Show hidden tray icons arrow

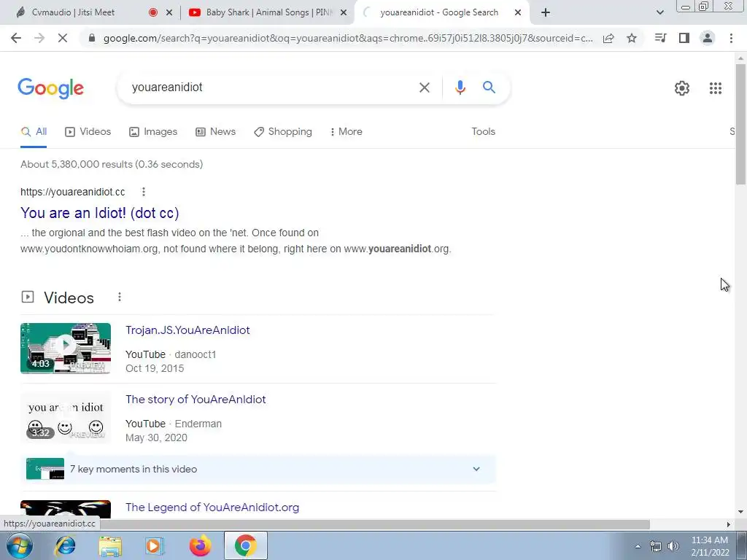pyautogui.click(x=638, y=546)
